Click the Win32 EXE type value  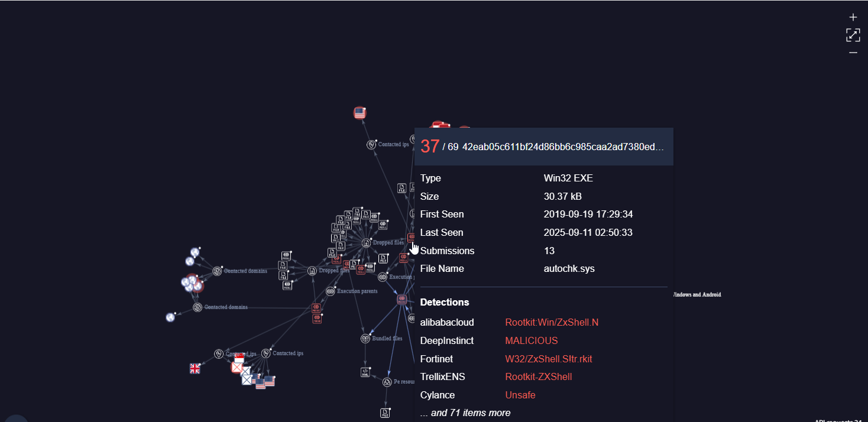[568, 178]
